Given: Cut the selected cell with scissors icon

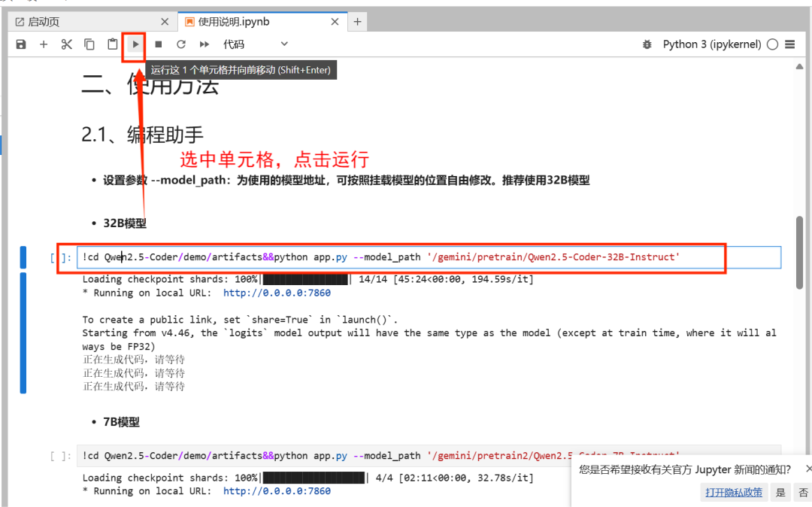Looking at the screenshot, I should coord(66,44).
